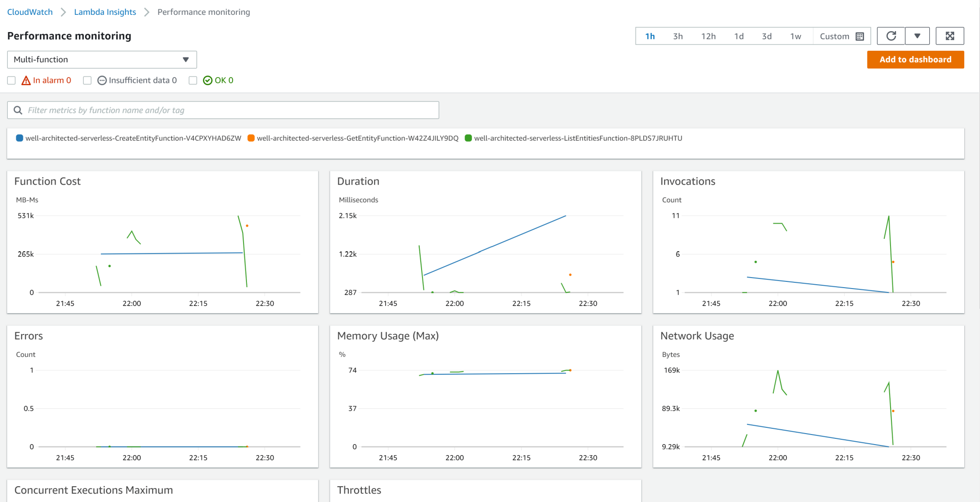The image size is (980, 502).
Task: Click the calendar icon next to Custom
Action: click(860, 36)
